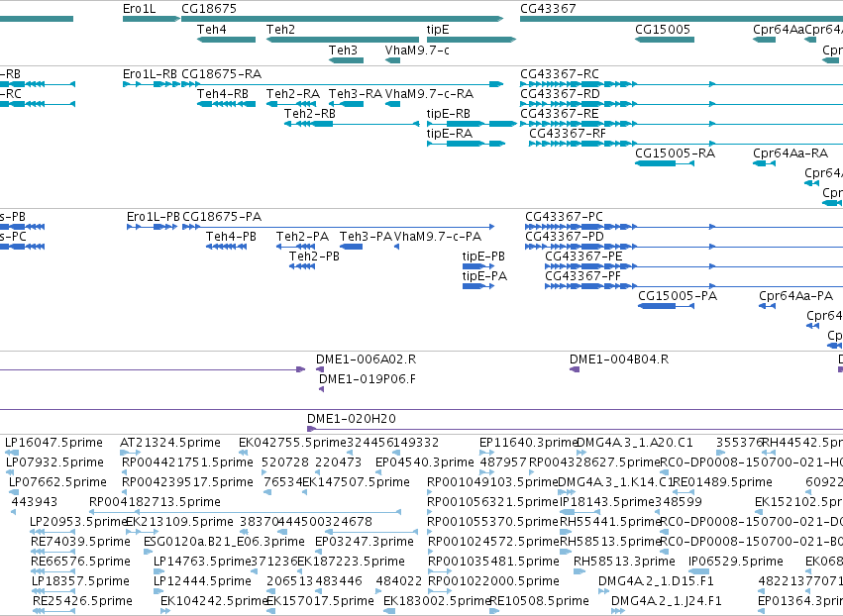Select the CG18675-RA transcript label
The height and width of the screenshot is (616, 843).
pyautogui.click(x=222, y=73)
